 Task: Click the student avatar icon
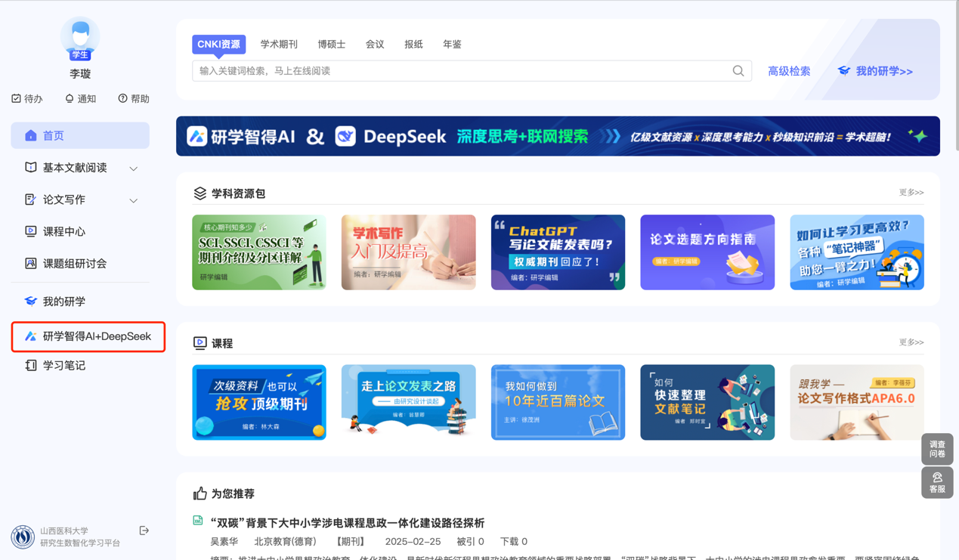click(x=80, y=38)
